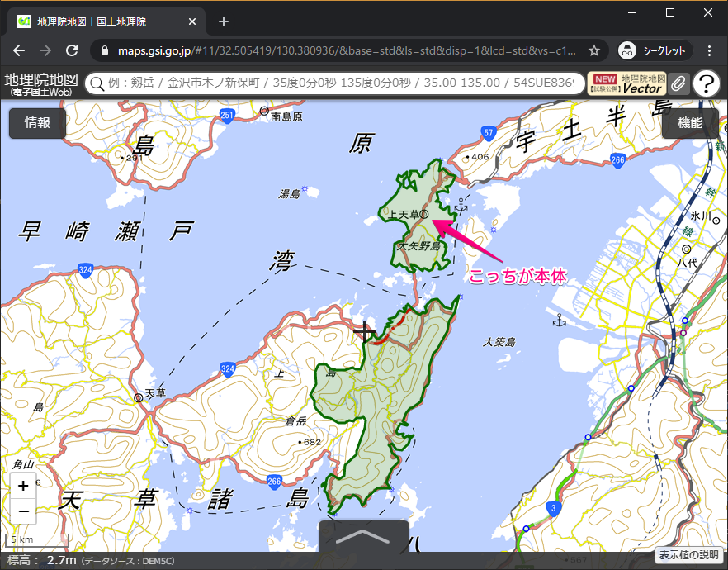The width and height of the screenshot is (728, 570).
Task: Click the 湯島 island label
Action: pos(290,193)
